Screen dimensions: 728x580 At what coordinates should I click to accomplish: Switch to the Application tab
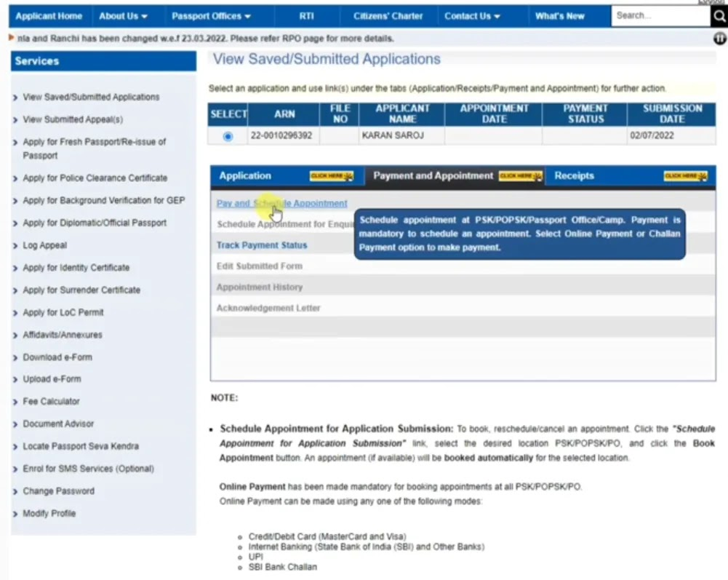click(x=245, y=175)
